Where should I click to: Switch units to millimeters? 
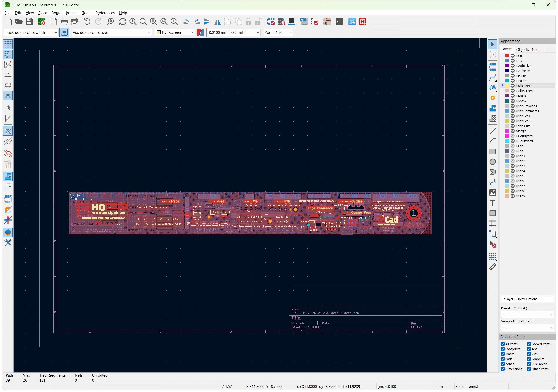coord(8,95)
